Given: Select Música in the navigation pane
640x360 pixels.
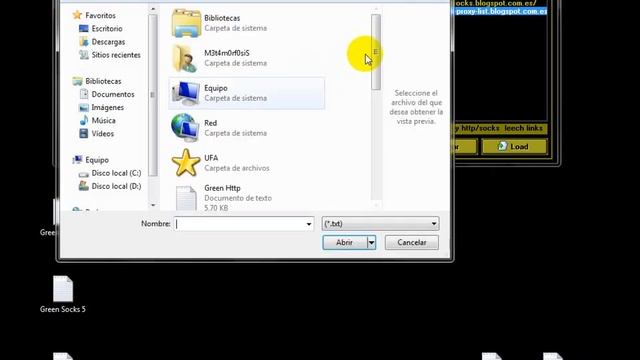Looking at the screenshot, I should click(103, 120).
